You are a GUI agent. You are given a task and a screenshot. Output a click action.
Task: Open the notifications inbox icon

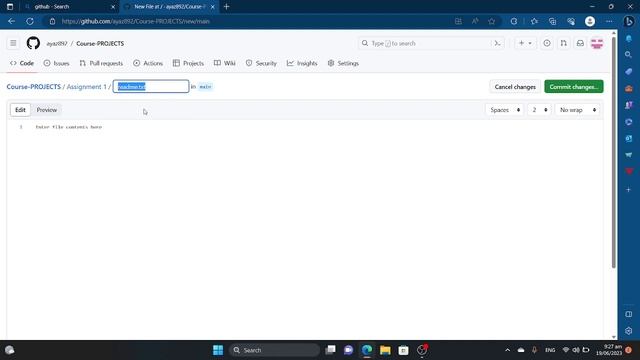point(580,43)
